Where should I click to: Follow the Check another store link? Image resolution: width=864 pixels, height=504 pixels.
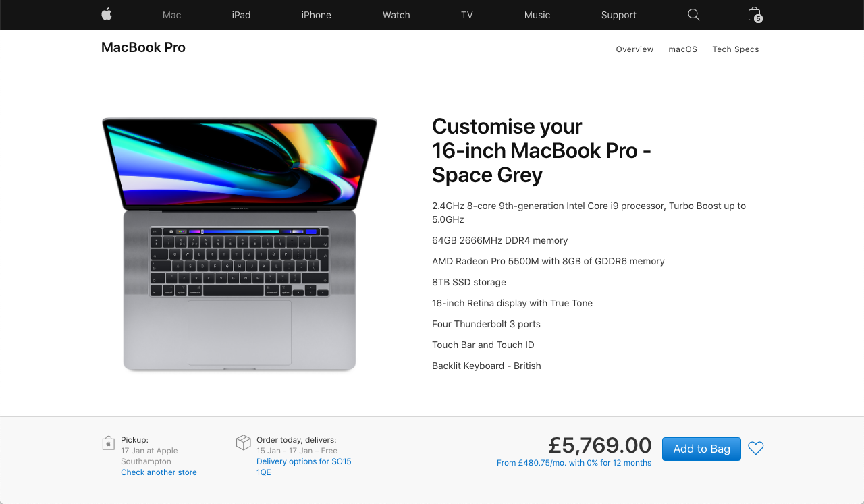tap(159, 472)
